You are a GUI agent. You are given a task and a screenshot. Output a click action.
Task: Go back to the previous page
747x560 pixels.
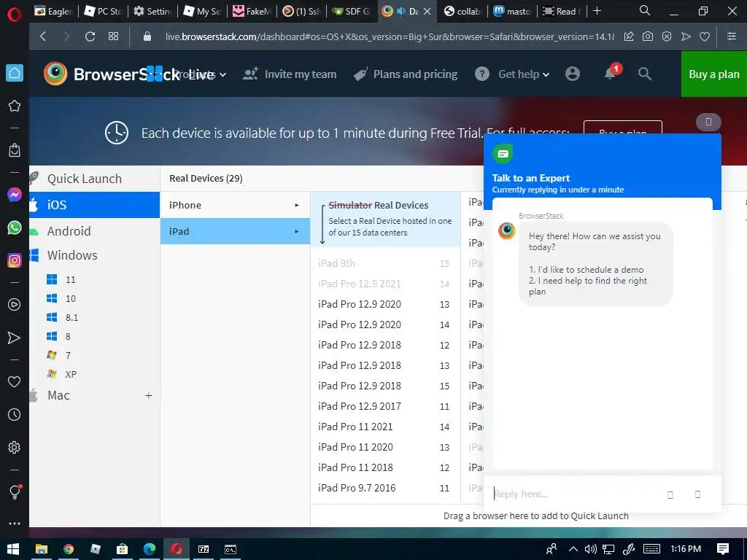43,36
